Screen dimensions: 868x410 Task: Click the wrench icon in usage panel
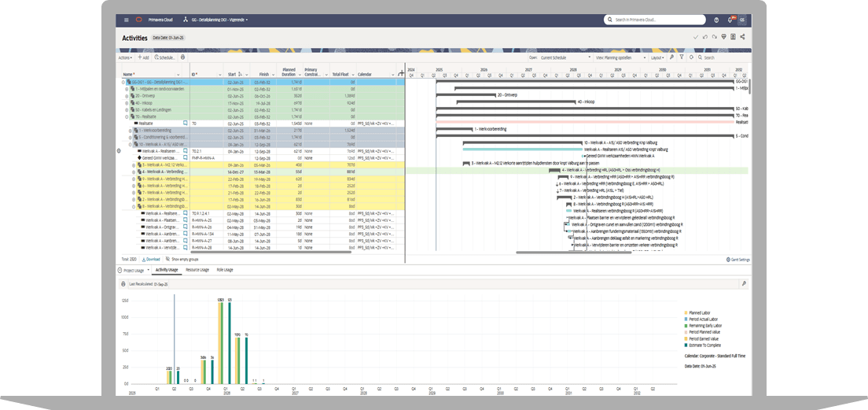(744, 283)
